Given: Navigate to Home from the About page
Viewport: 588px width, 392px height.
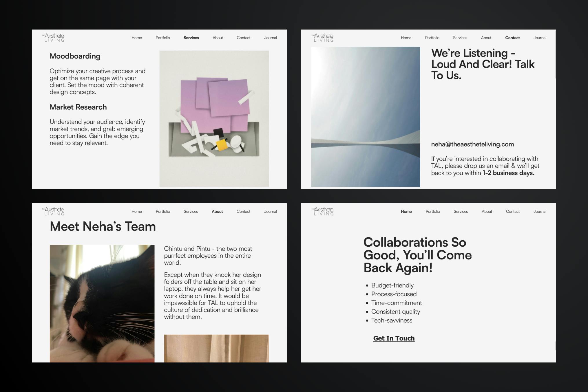Looking at the screenshot, I should point(136,211).
